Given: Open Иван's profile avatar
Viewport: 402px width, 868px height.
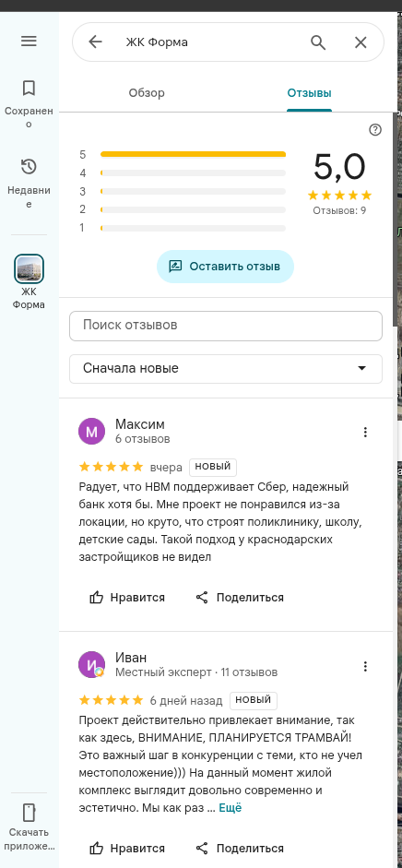Looking at the screenshot, I should coord(92,665).
